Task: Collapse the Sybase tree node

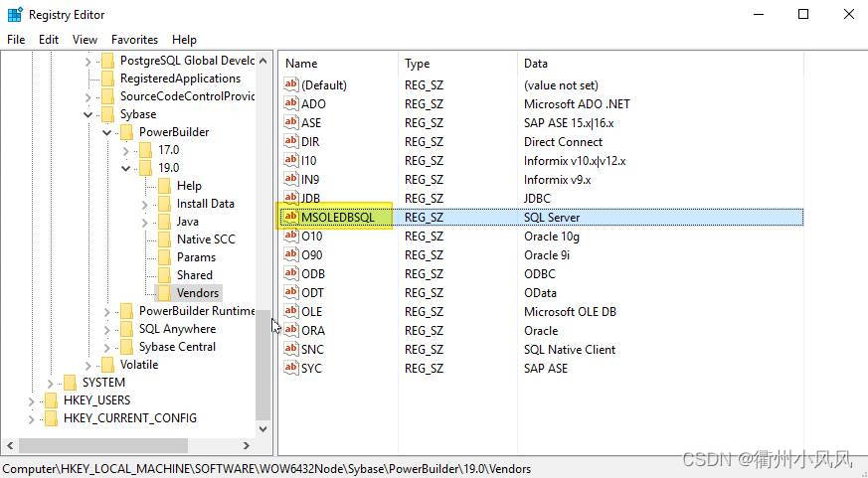Action: click(x=88, y=114)
